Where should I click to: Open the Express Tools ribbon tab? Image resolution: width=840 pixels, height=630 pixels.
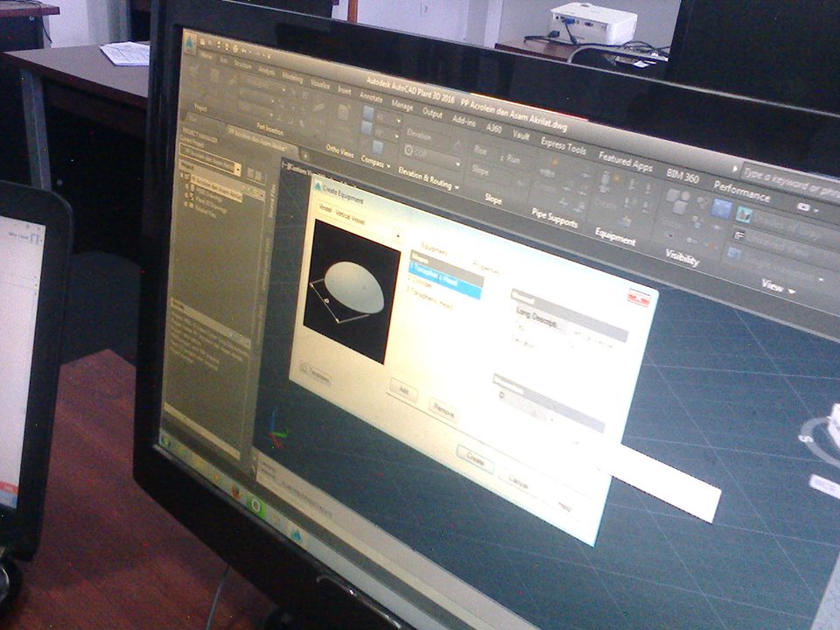pos(563,147)
